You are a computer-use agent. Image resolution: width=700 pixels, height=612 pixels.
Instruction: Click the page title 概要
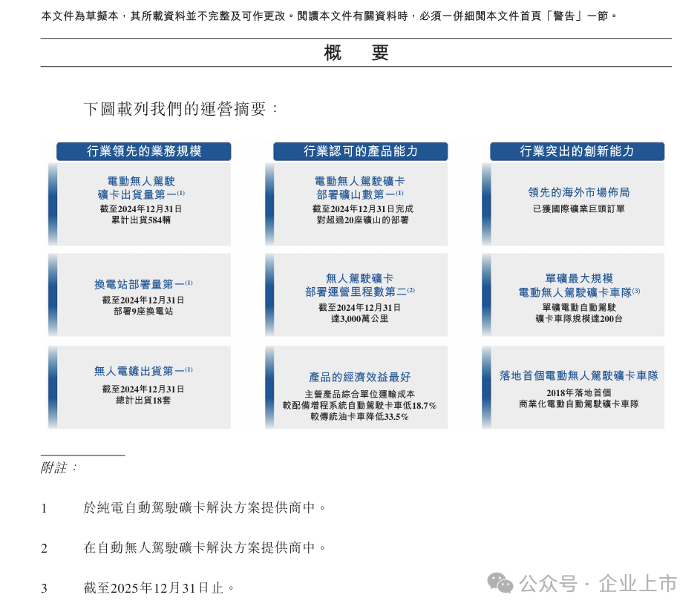(356, 53)
